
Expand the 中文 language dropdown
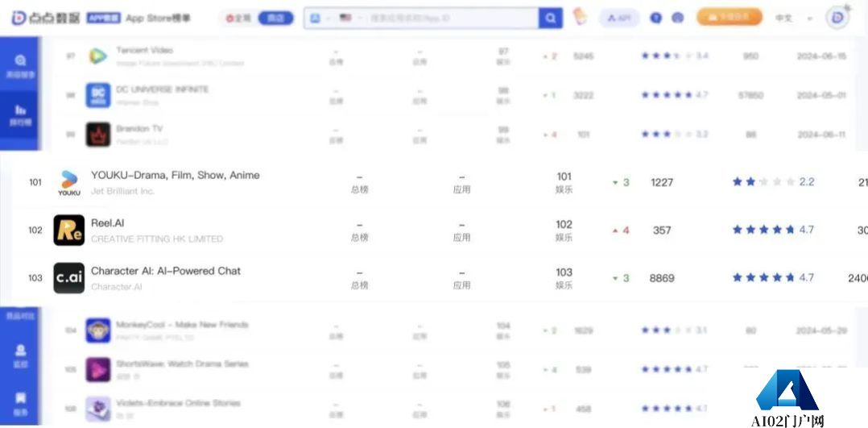pos(793,18)
